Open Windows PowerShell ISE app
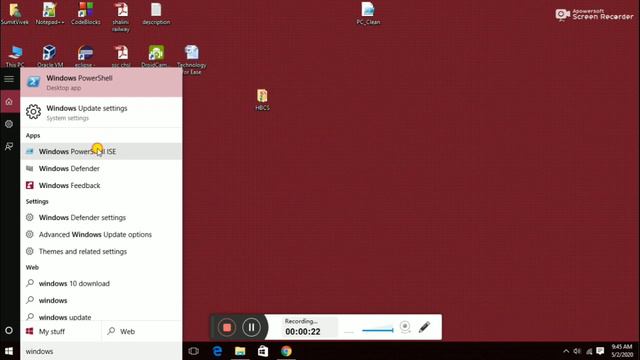Screen dimensions: 640x360 coord(101,151)
